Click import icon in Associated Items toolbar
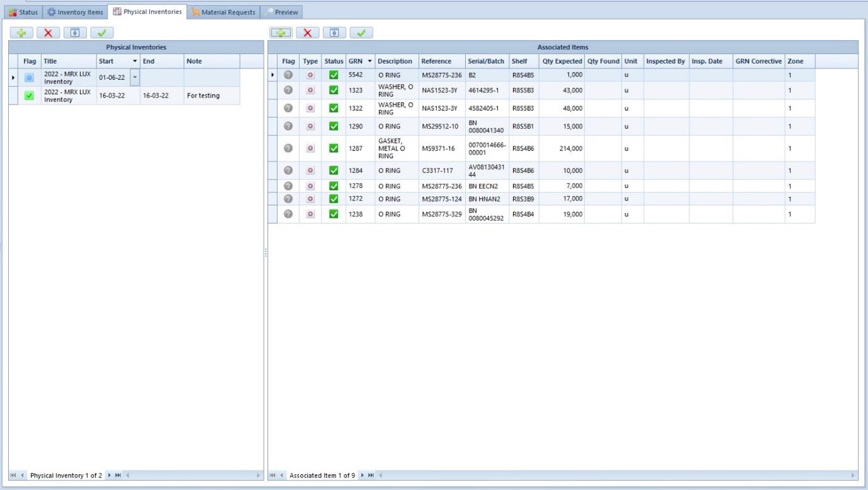 (x=335, y=33)
